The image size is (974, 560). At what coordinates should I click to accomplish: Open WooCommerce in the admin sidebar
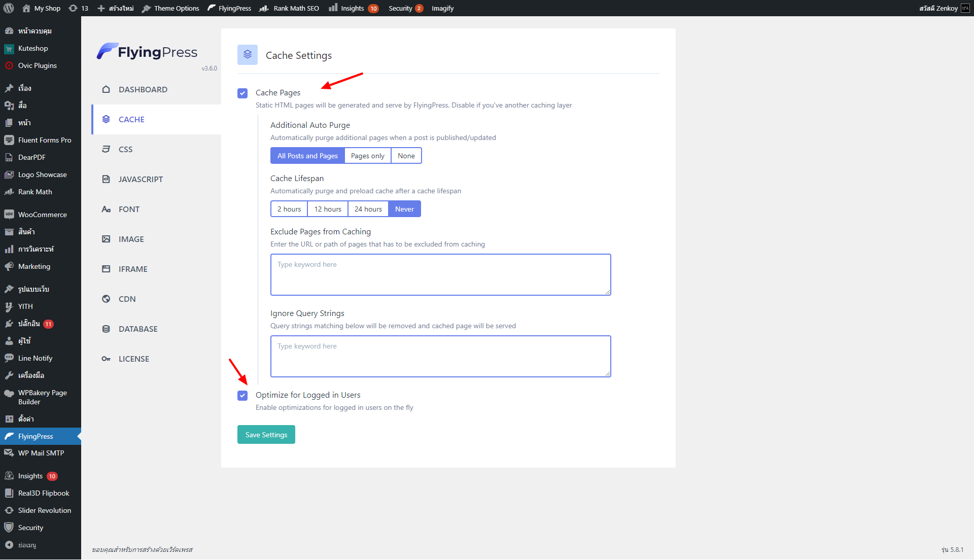42,215
